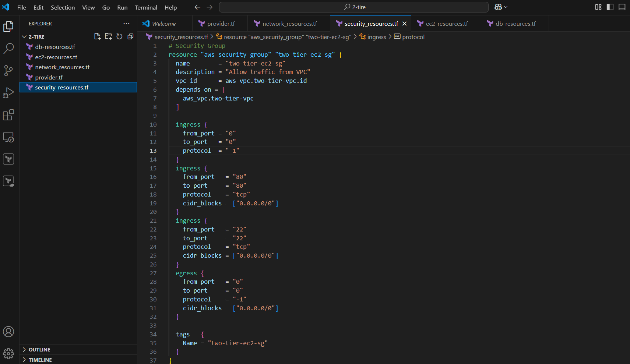Go back in navigation history
This screenshot has width=630, height=364.
(x=198, y=7)
